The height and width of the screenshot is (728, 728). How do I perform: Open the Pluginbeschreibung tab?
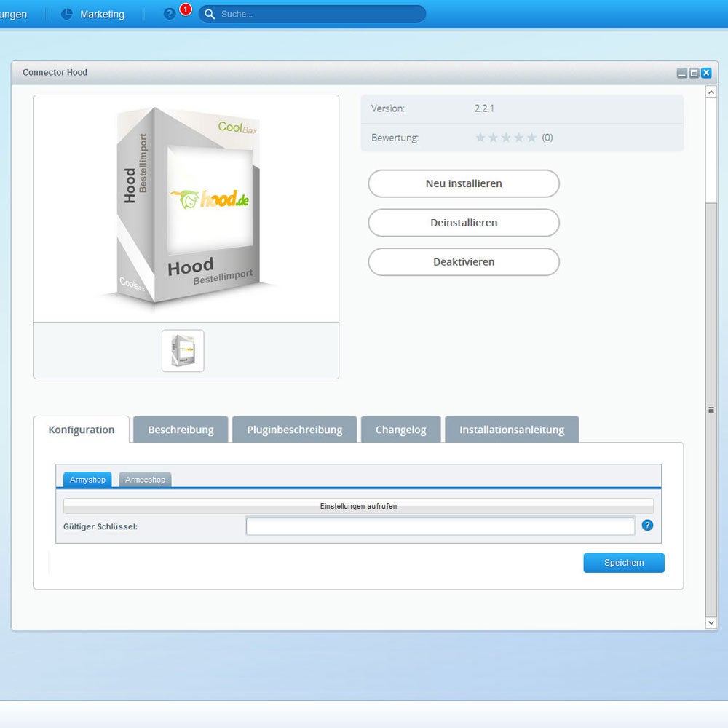click(294, 430)
